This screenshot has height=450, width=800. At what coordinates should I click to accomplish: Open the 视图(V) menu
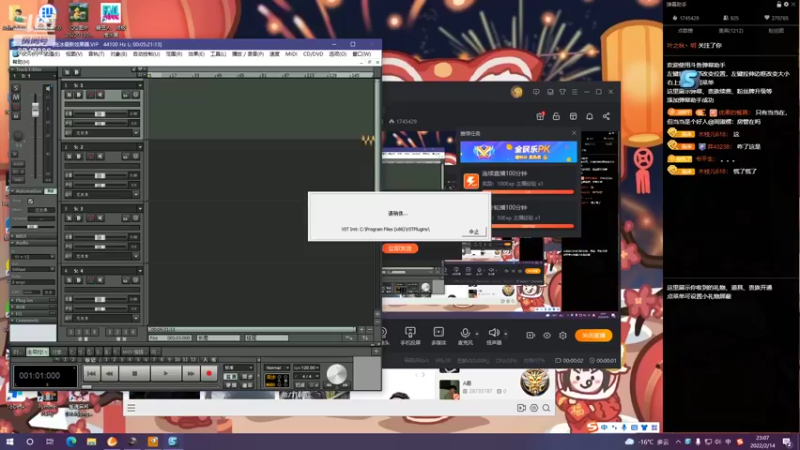[74, 54]
